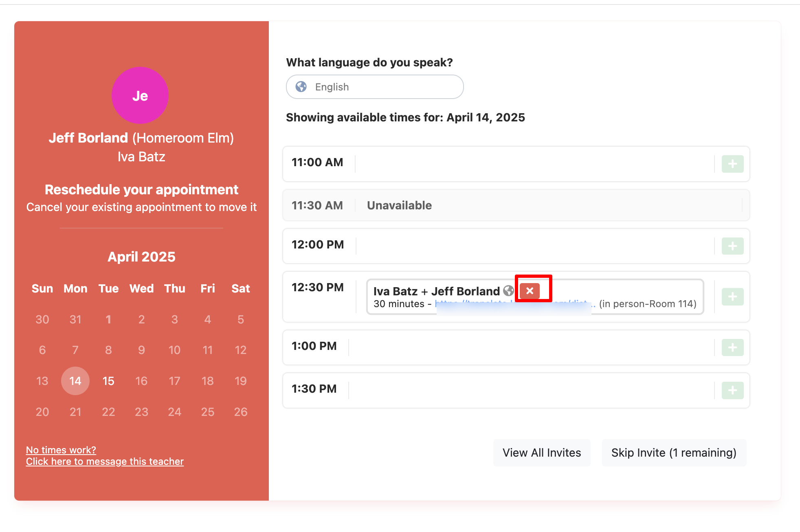Add another appointment at 12:30 PM
Screen dimensions: 800x532
[x=732, y=297]
